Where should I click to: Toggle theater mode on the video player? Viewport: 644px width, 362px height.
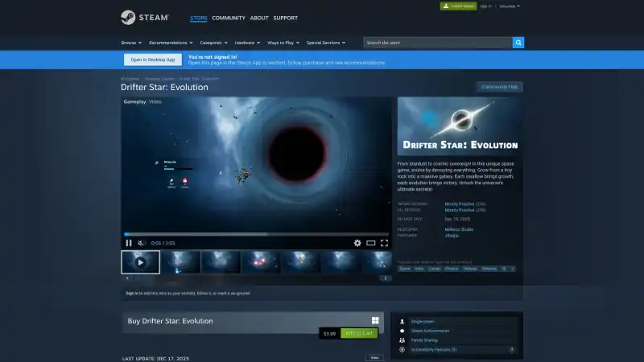370,243
